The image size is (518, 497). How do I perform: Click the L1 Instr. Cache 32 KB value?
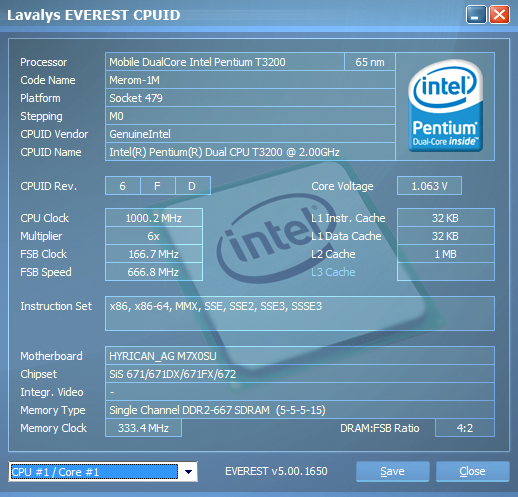[x=446, y=218]
